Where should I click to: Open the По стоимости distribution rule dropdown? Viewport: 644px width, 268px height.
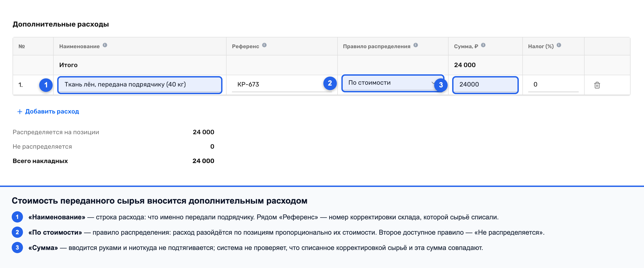click(392, 83)
